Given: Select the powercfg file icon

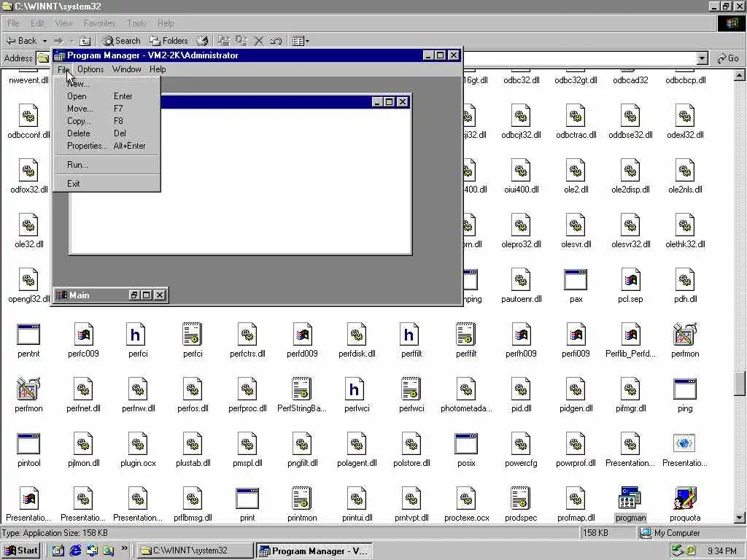Looking at the screenshot, I should click(x=520, y=443).
